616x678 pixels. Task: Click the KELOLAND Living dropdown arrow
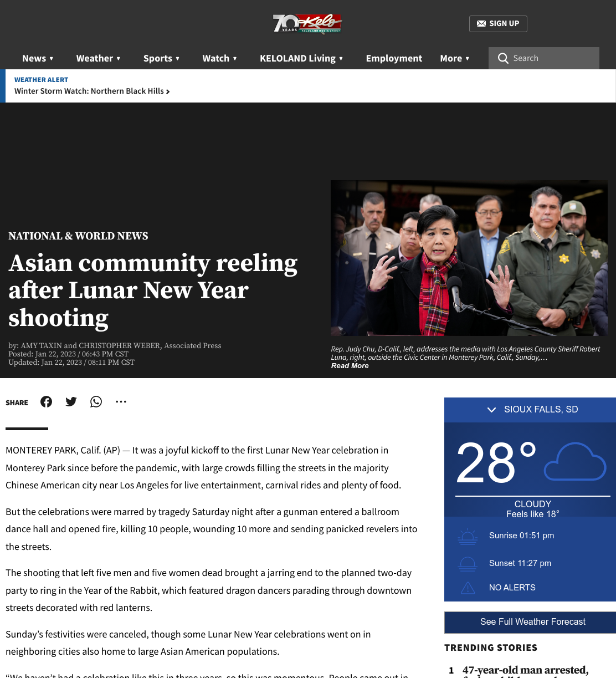coord(341,59)
